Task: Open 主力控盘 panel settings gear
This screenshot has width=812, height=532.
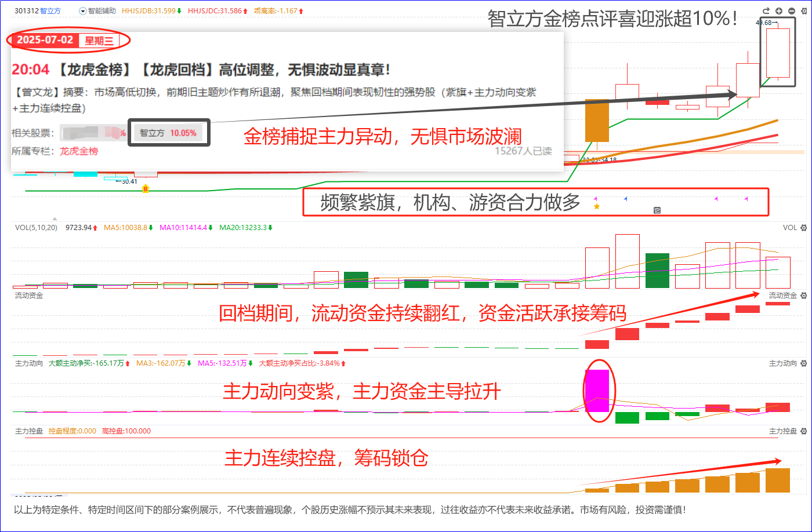Action: (x=804, y=431)
